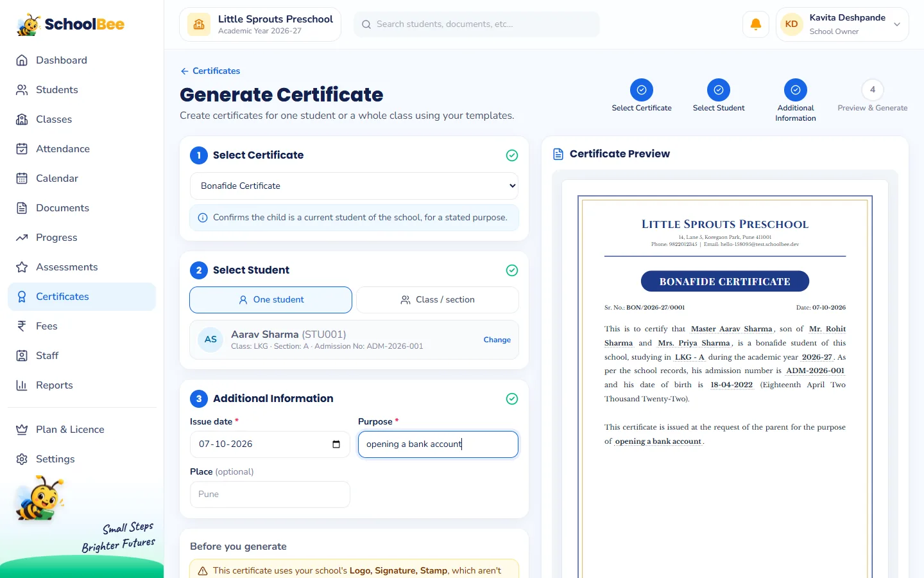Click the Select Student stepper circle
The height and width of the screenshot is (578, 924).
pos(719,90)
